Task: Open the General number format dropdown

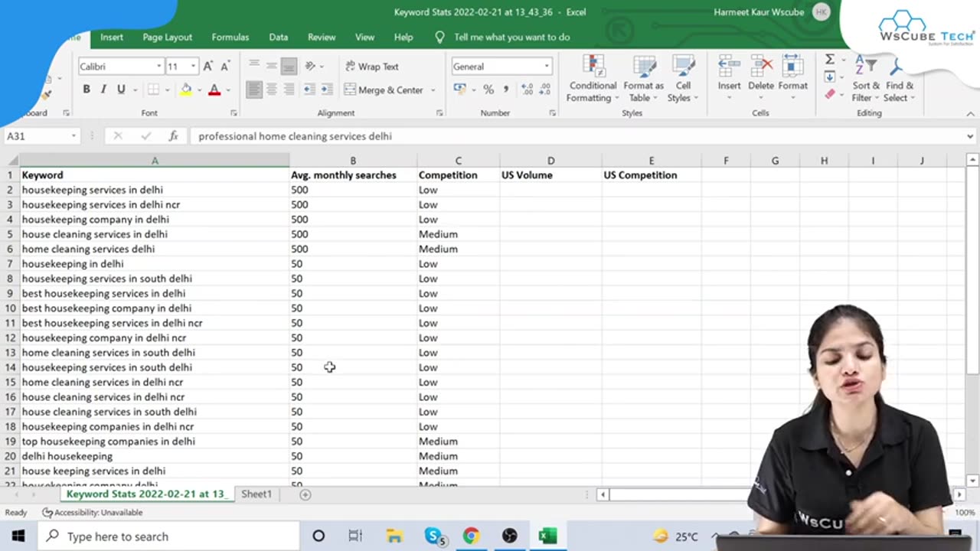Action: (x=547, y=67)
